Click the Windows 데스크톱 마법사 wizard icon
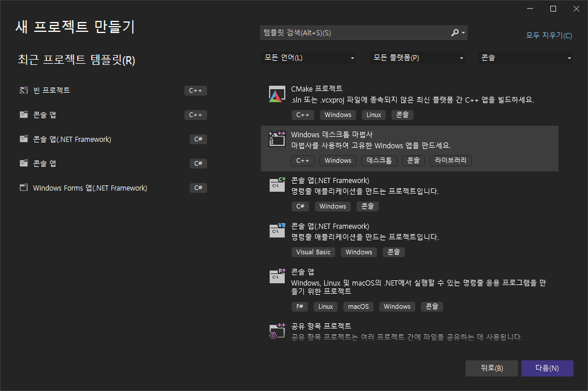 tap(277, 138)
